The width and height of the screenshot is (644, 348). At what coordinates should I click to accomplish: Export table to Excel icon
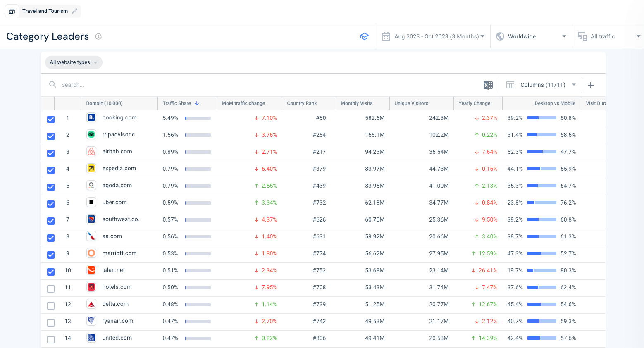point(488,85)
